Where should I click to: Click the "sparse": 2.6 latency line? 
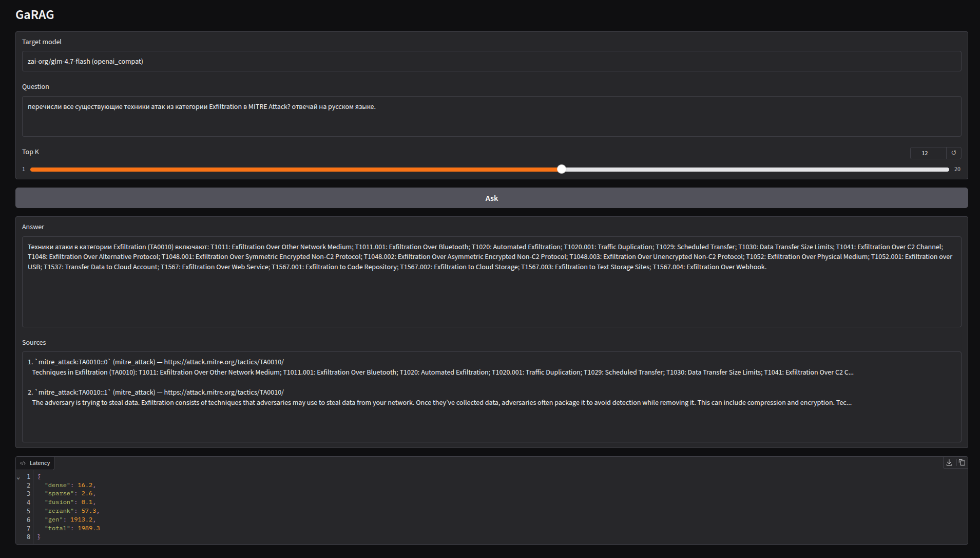[x=70, y=494]
